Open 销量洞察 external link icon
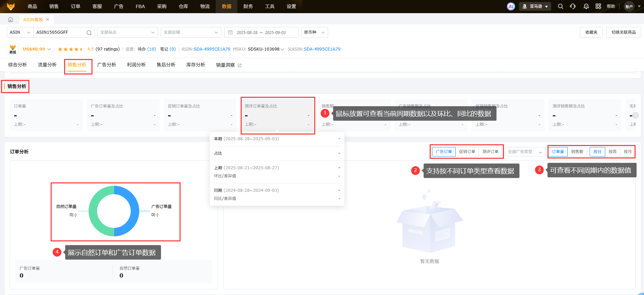644x295 pixels. click(240, 65)
